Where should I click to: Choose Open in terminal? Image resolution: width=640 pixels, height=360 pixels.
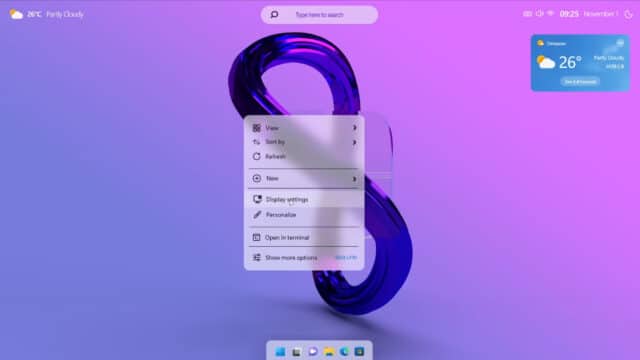click(x=304, y=237)
